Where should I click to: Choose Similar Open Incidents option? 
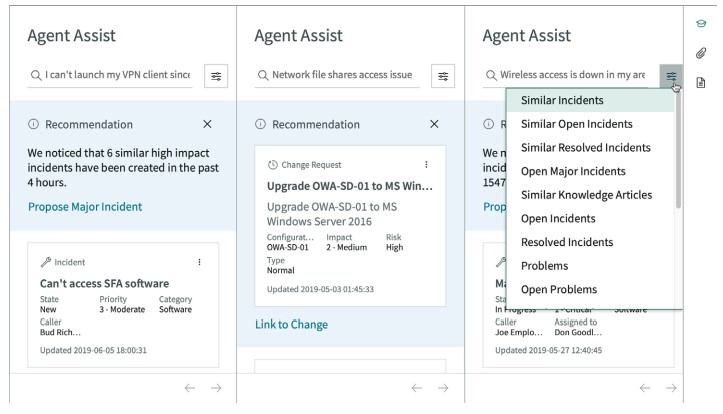576,124
